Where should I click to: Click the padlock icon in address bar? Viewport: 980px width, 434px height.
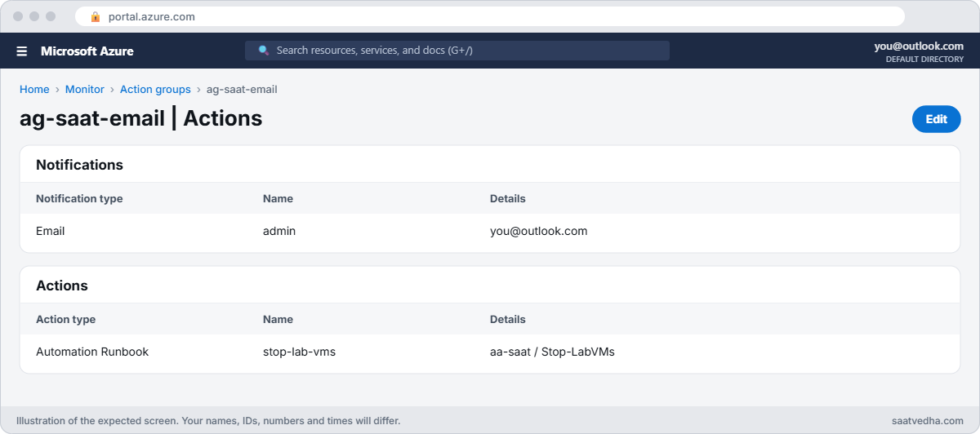coord(96,16)
